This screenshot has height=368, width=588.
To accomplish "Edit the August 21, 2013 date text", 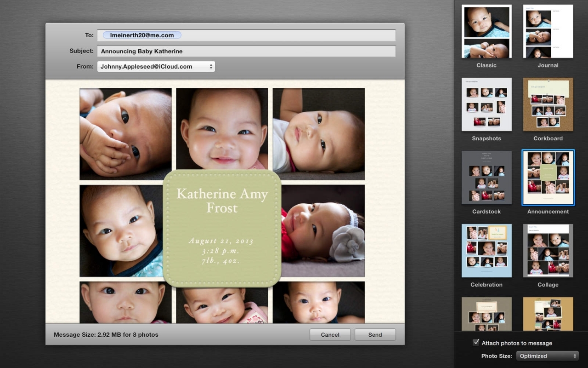I will tap(221, 241).
